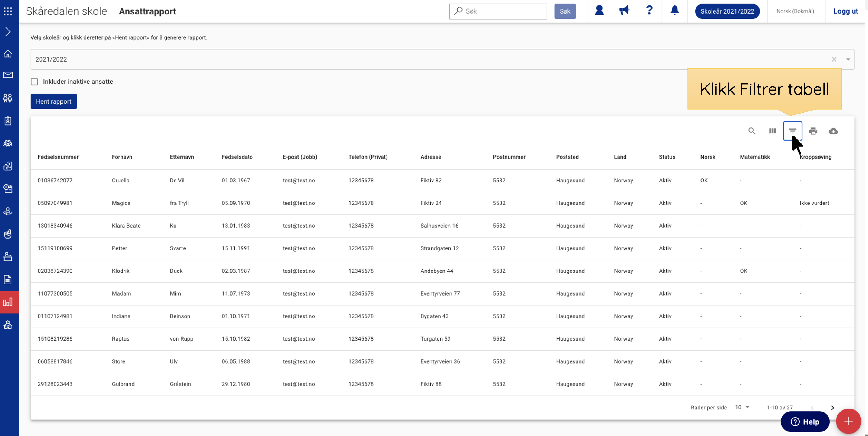The height and width of the screenshot is (436, 868).
Task: Click the Skoleår 2021/2022 button
Action: point(727,11)
